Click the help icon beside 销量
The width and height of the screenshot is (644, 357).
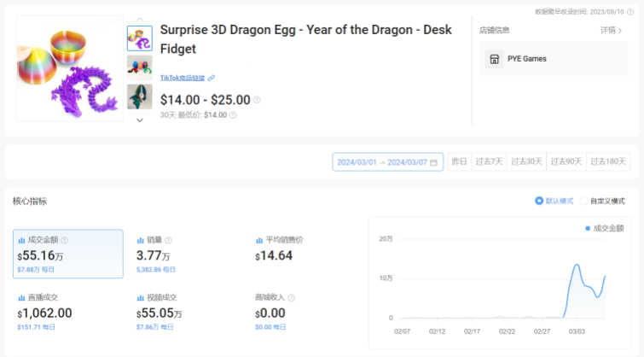coord(168,241)
